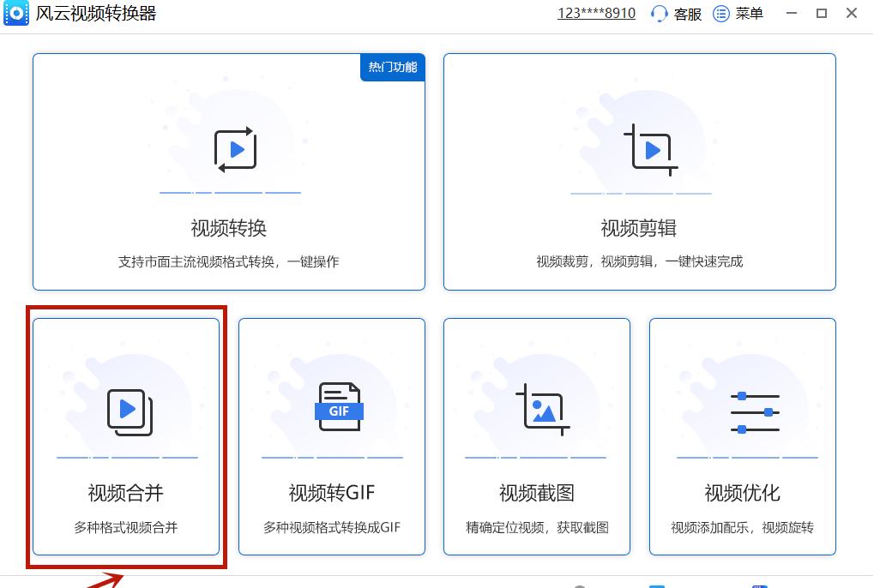Select the 视频优化 feature card
892x588 pixels.
[743, 437]
